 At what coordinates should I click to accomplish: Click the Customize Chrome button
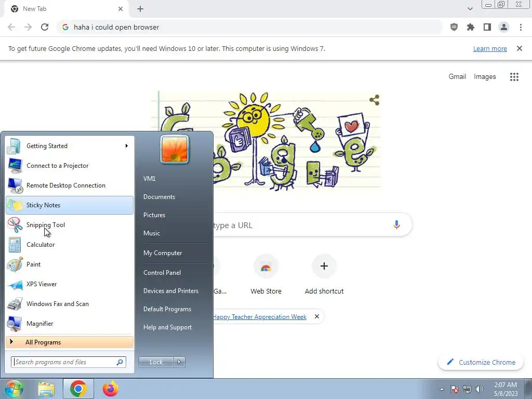[481, 362]
